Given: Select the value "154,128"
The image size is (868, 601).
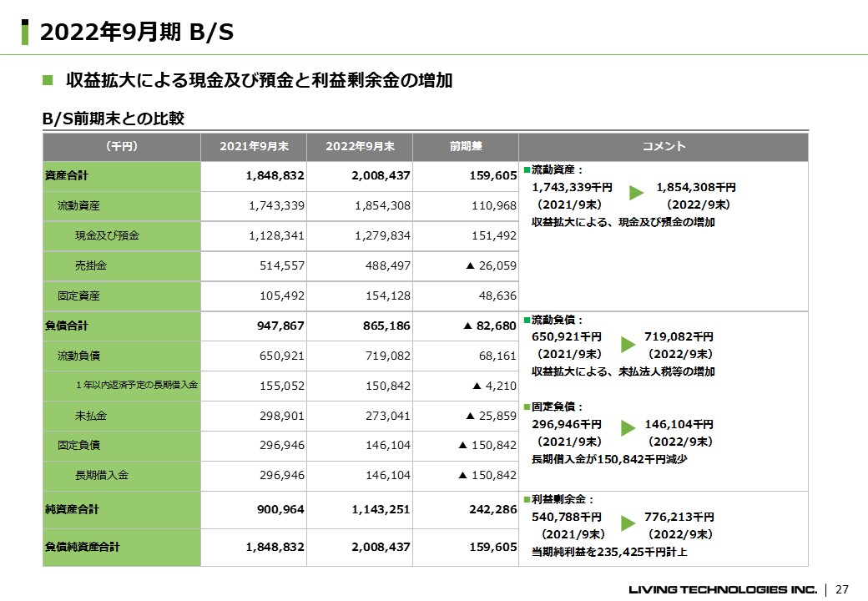Looking at the screenshot, I should [388, 295].
